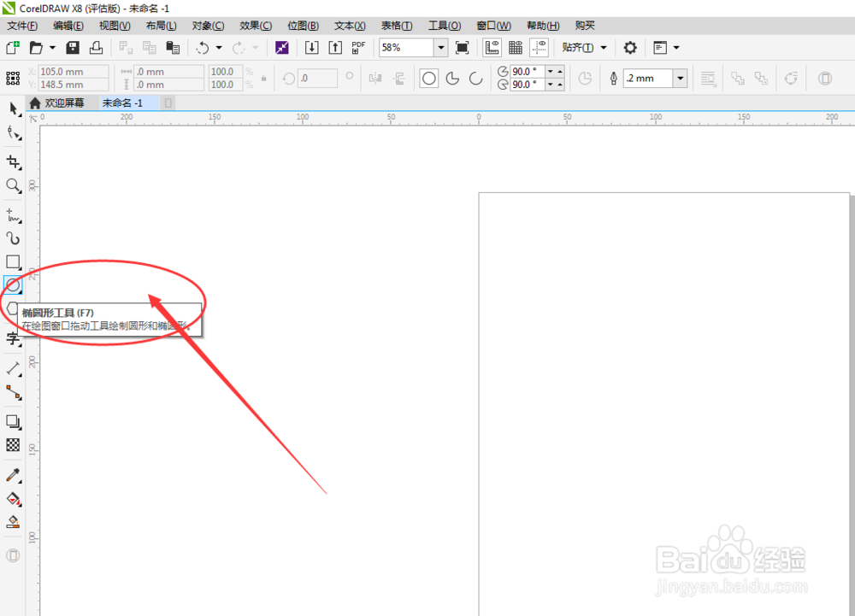The image size is (855, 616).
Task: Set shape type to Arc
Action: click(476, 79)
